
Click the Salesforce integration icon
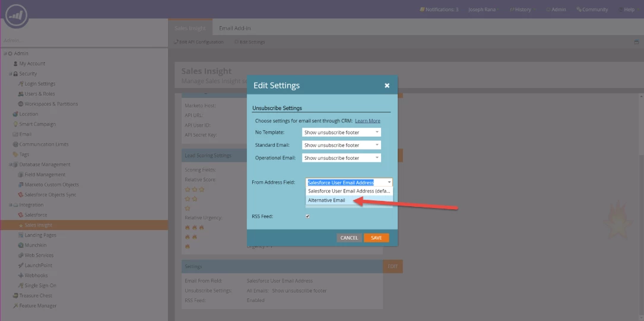pyautogui.click(x=21, y=215)
